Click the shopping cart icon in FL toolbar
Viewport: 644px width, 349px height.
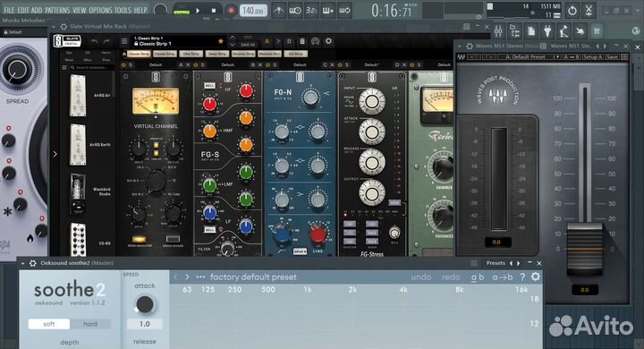pyautogui.click(x=597, y=30)
